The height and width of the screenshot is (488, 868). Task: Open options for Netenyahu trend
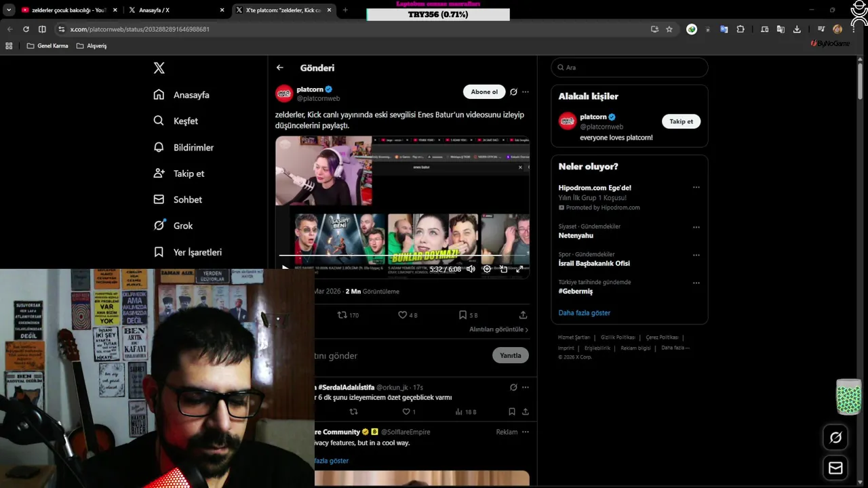696,227
